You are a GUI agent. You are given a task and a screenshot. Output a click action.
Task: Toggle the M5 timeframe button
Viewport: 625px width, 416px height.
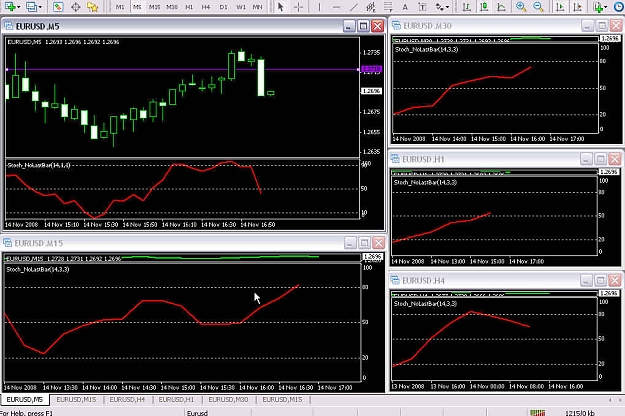(137, 7)
